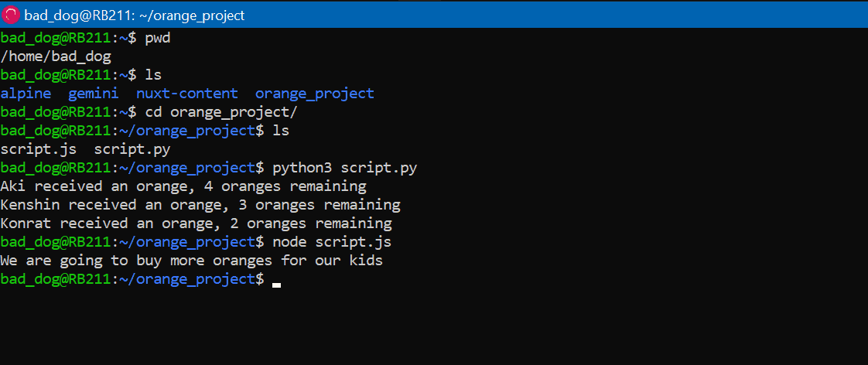Click the 'python3 script.py' command
This screenshot has width=868, height=365.
(x=345, y=168)
